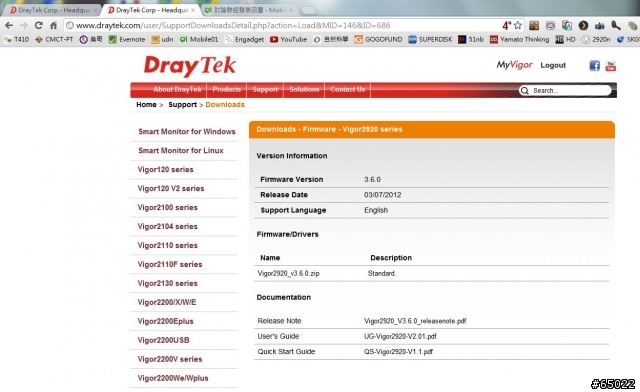
Task: Open Smart Monitor for Linux
Action: pos(180,151)
